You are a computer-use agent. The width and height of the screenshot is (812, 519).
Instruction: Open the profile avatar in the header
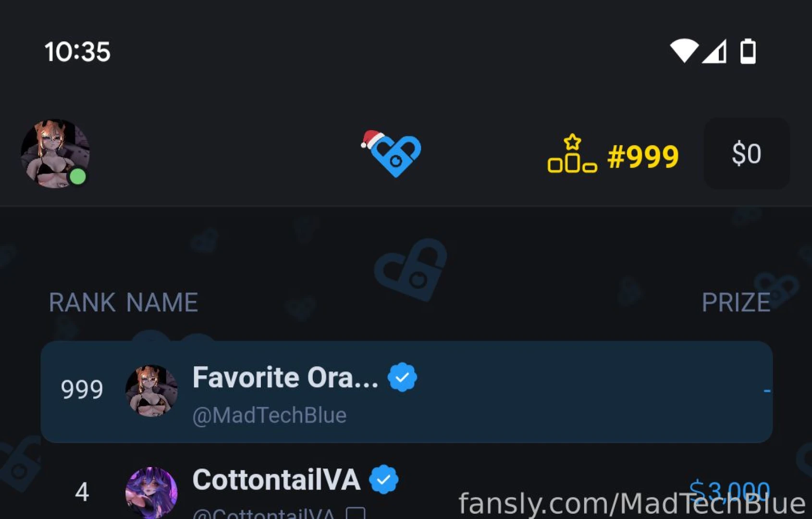55,153
